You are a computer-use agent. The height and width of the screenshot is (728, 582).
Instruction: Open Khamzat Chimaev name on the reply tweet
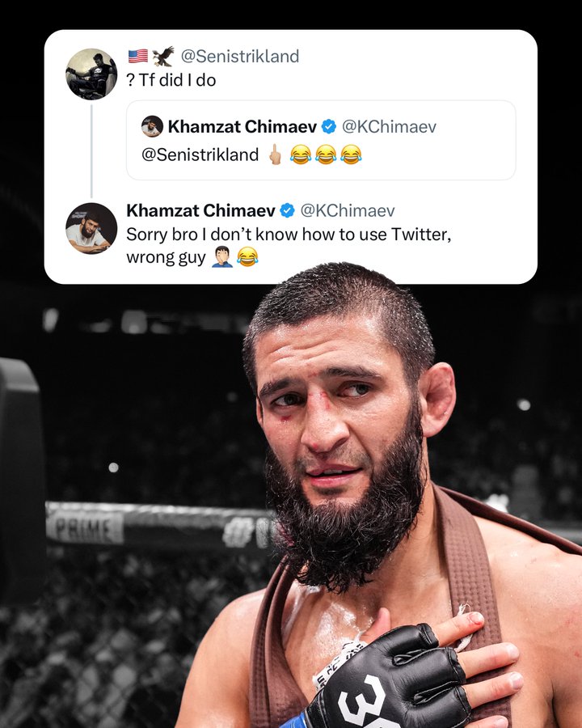tap(201, 210)
